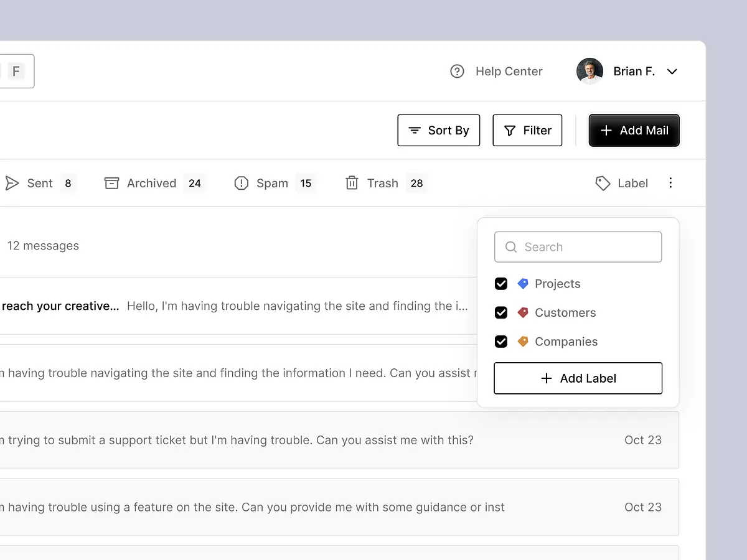Toggle off the Companies checkbox
The height and width of the screenshot is (560, 747).
501,342
